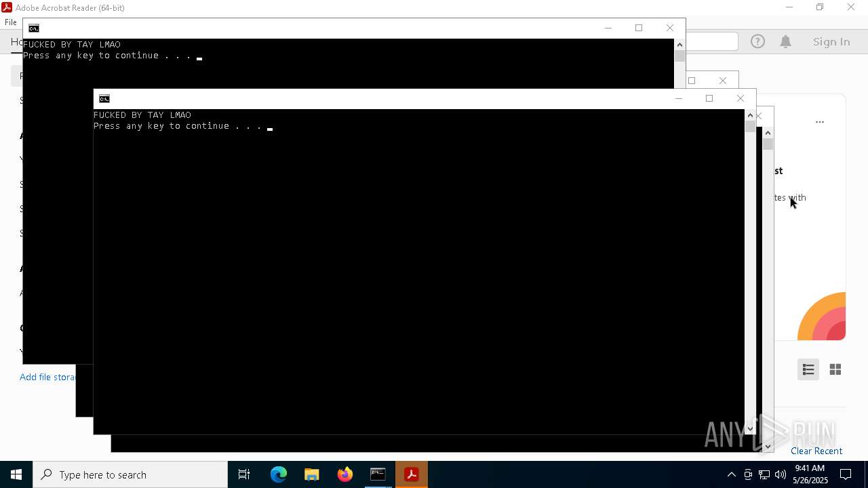Open Acrobat notifications bell icon
Screen dimensions: 868x488
point(785,41)
